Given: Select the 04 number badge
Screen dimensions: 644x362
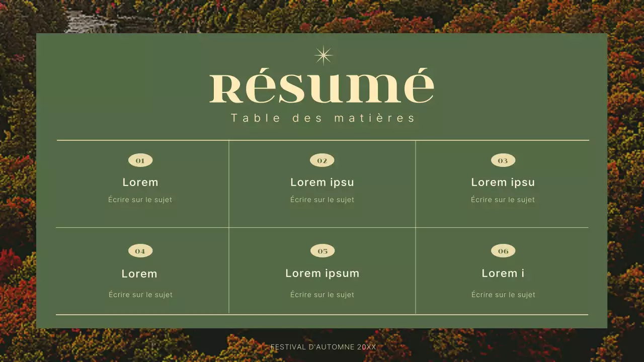Looking at the screenshot, I should point(140,250).
